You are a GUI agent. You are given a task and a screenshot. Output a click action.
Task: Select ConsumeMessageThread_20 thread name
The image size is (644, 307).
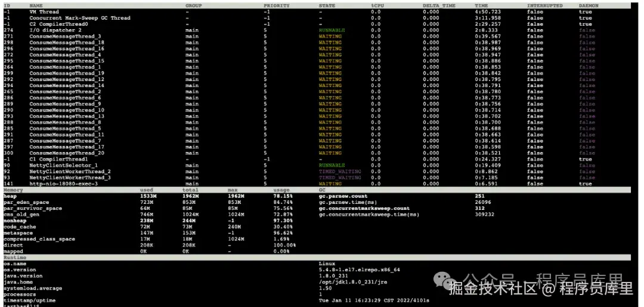(x=67, y=153)
